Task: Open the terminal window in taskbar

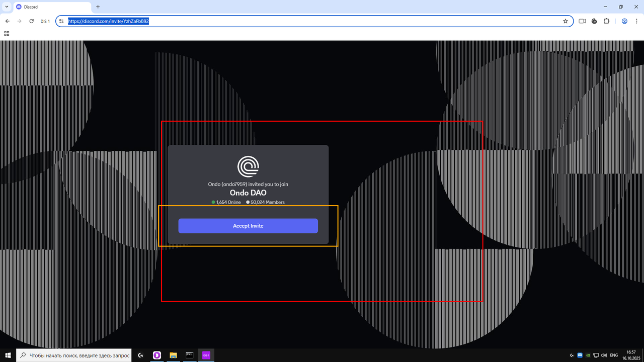Action: (189, 355)
